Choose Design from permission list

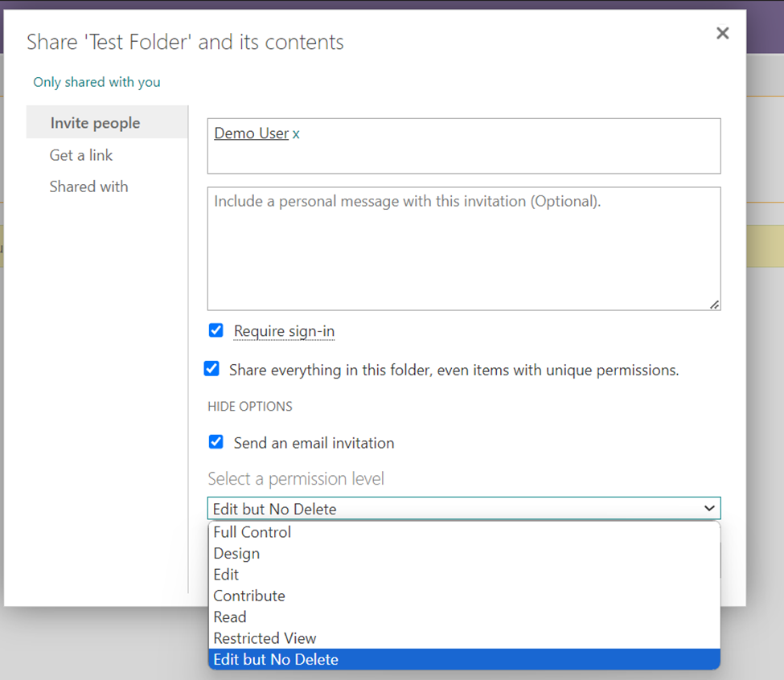(236, 554)
